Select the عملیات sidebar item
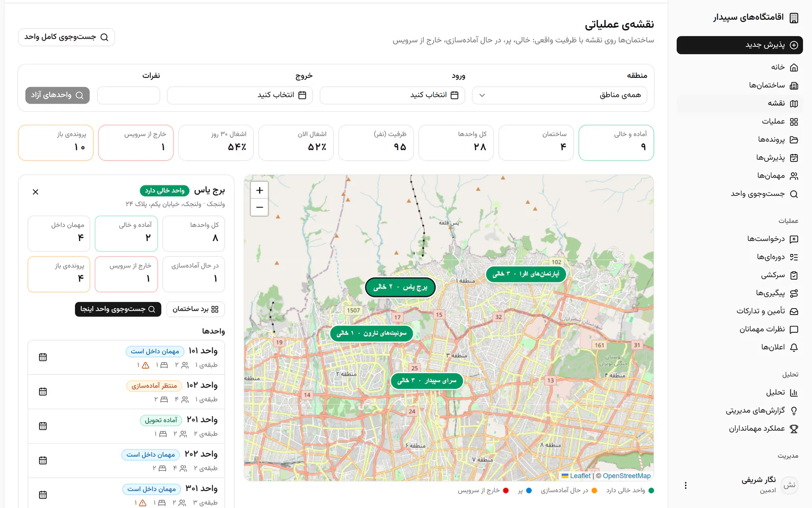Viewport: 812px width, 508px height. 739,121
